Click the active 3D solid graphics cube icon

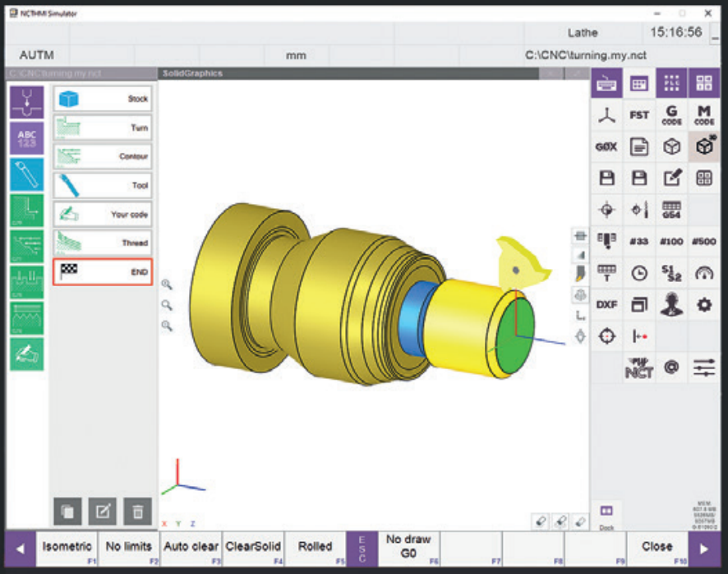(x=704, y=147)
